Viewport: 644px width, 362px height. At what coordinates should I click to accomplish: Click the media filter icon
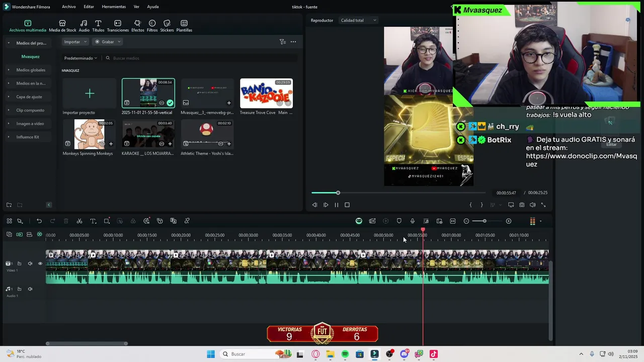283,42
